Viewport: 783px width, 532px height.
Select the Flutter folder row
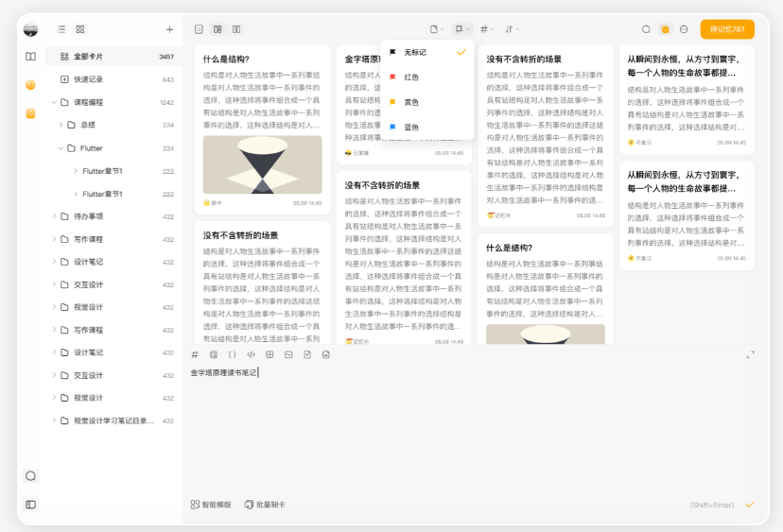click(113, 148)
